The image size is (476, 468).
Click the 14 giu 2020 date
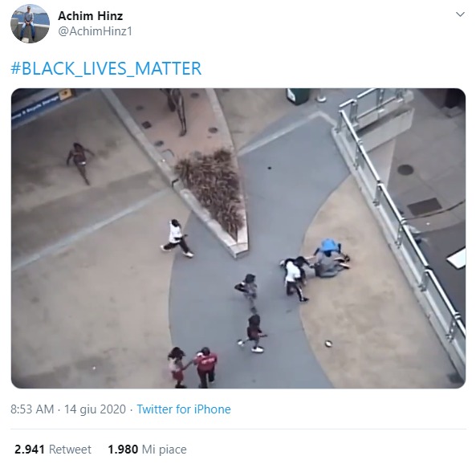point(95,409)
